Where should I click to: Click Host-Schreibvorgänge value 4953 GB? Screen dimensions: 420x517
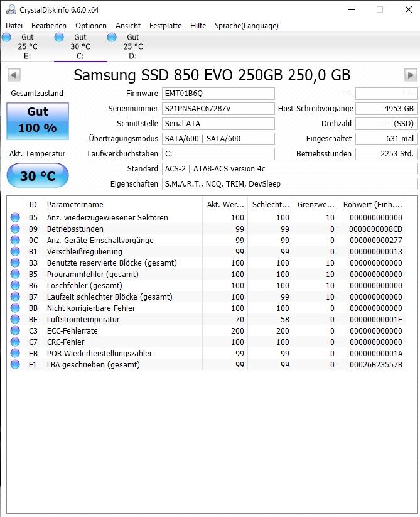386,109
